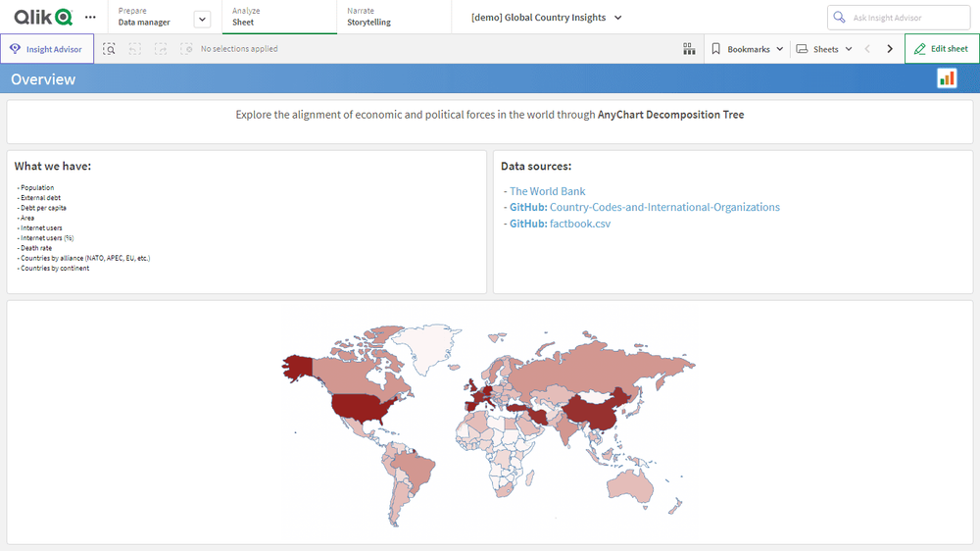Image resolution: width=980 pixels, height=551 pixels.
Task: Click the Qlik logo
Action: (43, 17)
